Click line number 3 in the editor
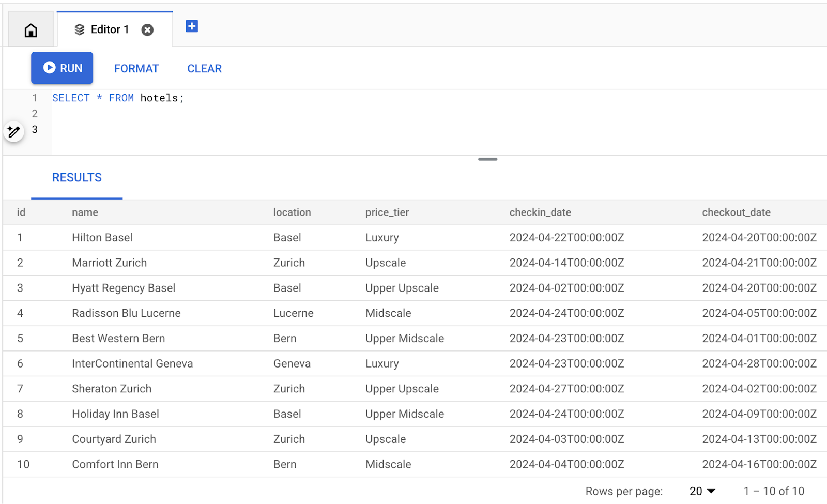Screen dimensions: 827x504 (35, 129)
